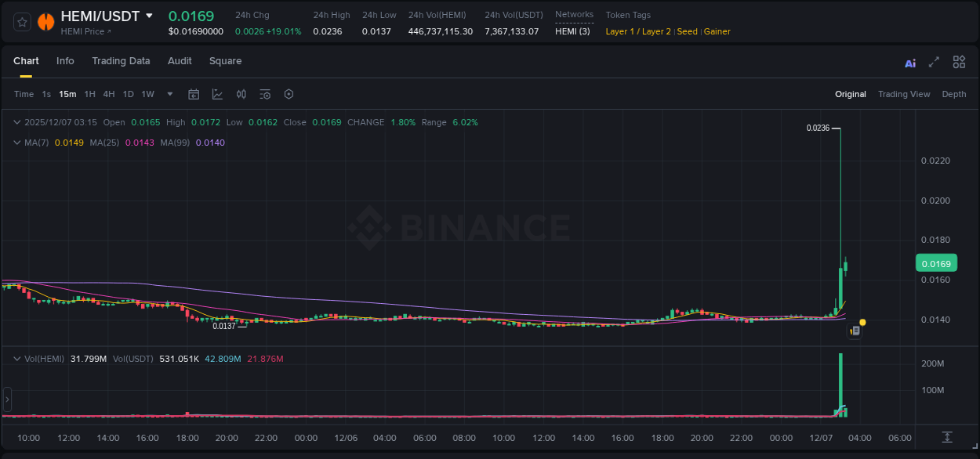The width and height of the screenshot is (980, 459).
Task: Open the calendar go-to-date tool
Action: click(194, 94)
